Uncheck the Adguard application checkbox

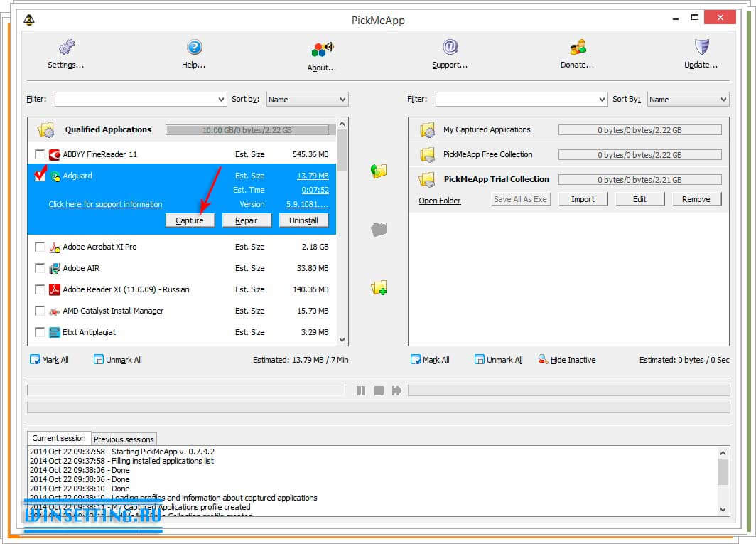[40, 176]
